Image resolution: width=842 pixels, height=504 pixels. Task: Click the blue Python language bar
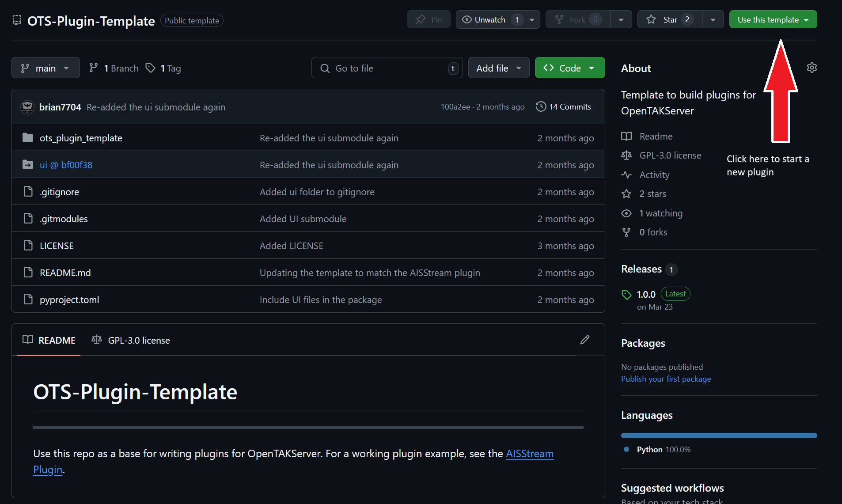click(x=719, y=436)
